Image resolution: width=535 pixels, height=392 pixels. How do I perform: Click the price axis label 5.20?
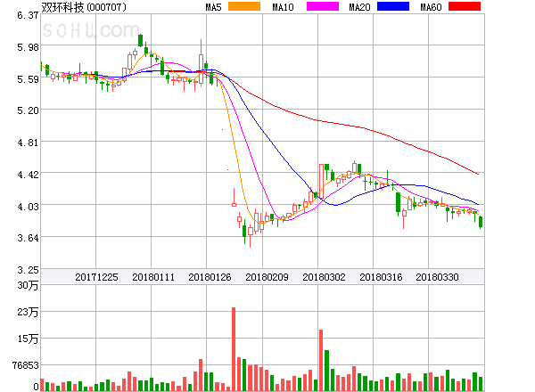[28, 110]
